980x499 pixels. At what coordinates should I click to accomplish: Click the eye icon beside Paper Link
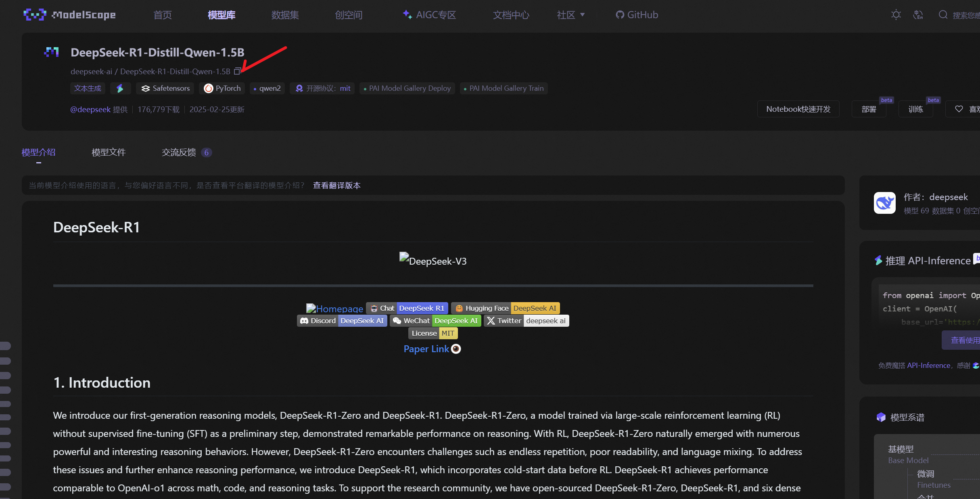click(456, 349)
